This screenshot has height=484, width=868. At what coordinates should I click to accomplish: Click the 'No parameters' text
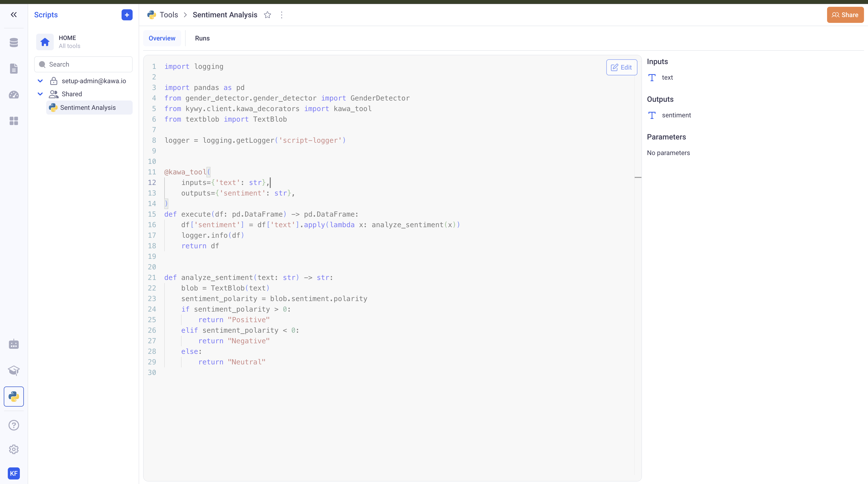[x=668, y=153]
